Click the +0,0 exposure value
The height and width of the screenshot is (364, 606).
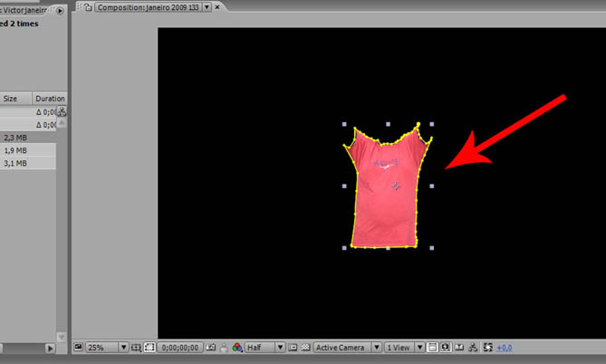505,347
